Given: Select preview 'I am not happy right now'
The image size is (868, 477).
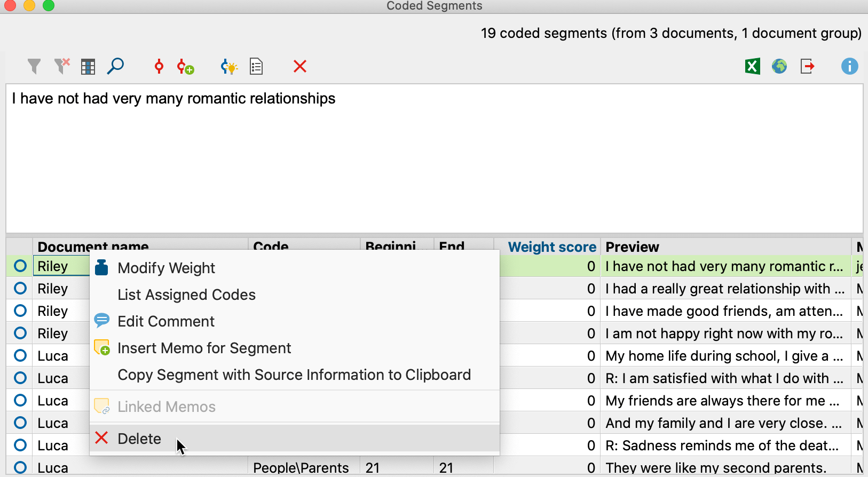Looking at the screenshot, I should coord(725,333).
